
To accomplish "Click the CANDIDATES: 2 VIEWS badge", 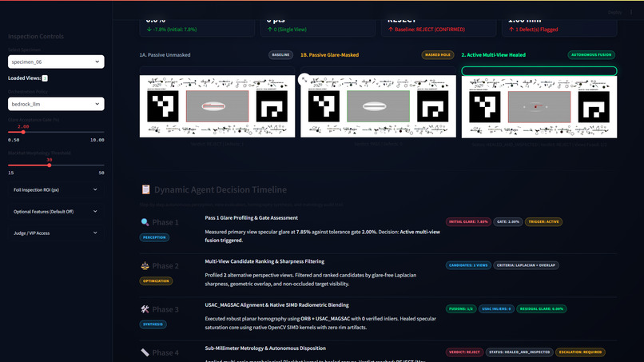I will tap(468, 265).
